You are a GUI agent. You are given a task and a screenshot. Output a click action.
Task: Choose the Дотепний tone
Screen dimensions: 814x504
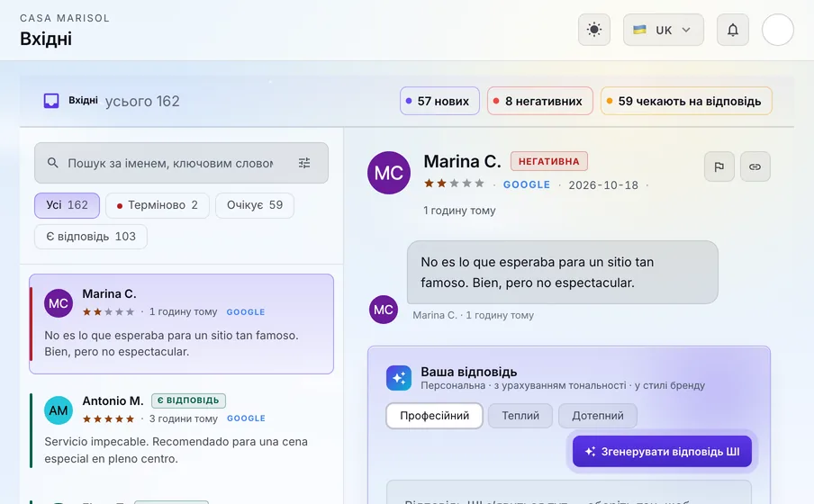point(598,416)
